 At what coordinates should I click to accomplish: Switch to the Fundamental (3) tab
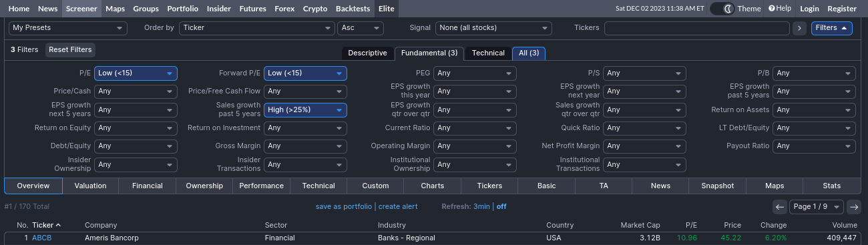pyautogui.click(x=429, y=53)
